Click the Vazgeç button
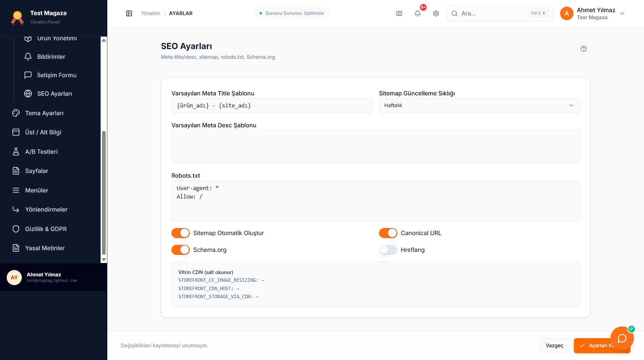The height and width of the screenshot is (360, 644). click(554, 346)
